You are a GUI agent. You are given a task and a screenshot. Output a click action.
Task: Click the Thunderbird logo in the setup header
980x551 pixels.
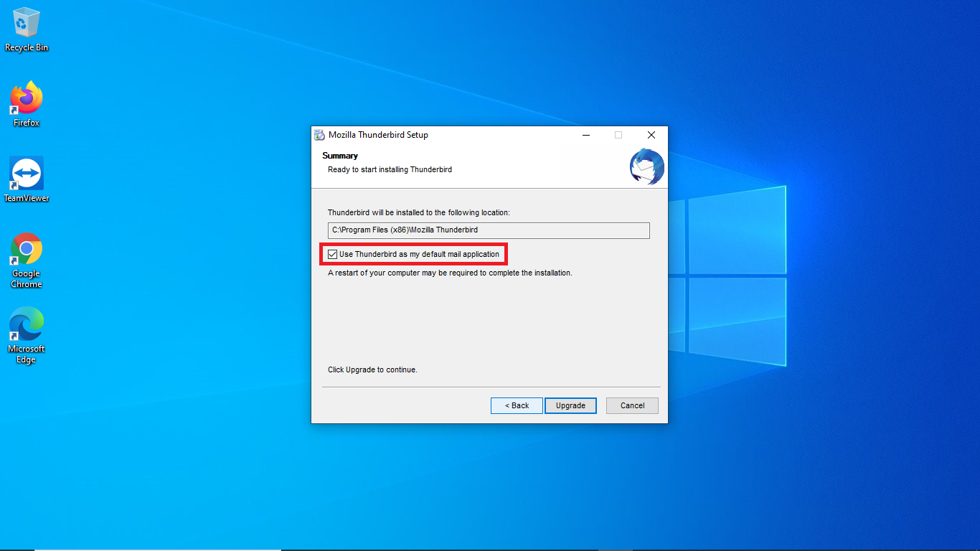click(x=646, y=166)
